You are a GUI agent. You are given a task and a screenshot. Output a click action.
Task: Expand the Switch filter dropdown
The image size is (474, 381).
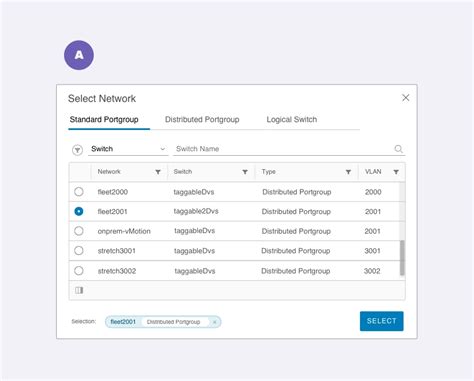pyautogui.click(x=128, y=149)
